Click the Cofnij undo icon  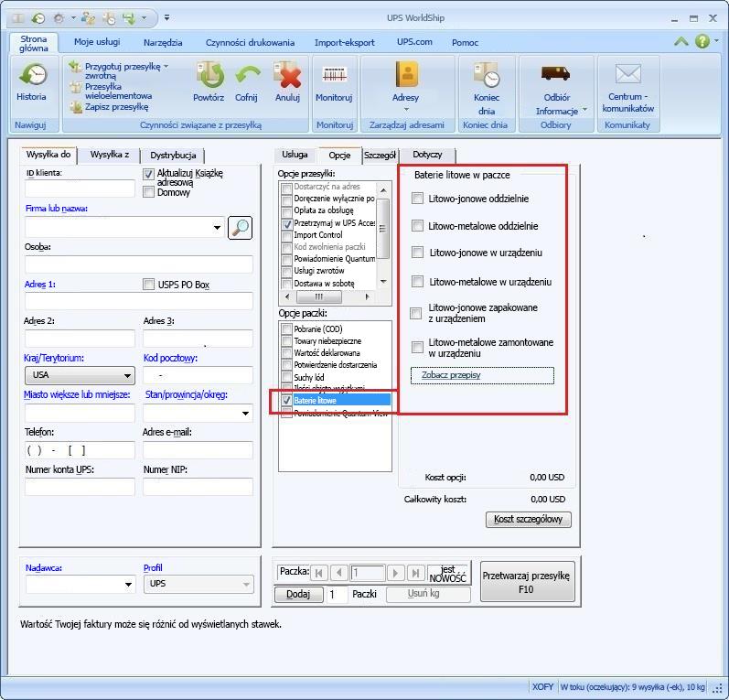(x=247, y=75)
